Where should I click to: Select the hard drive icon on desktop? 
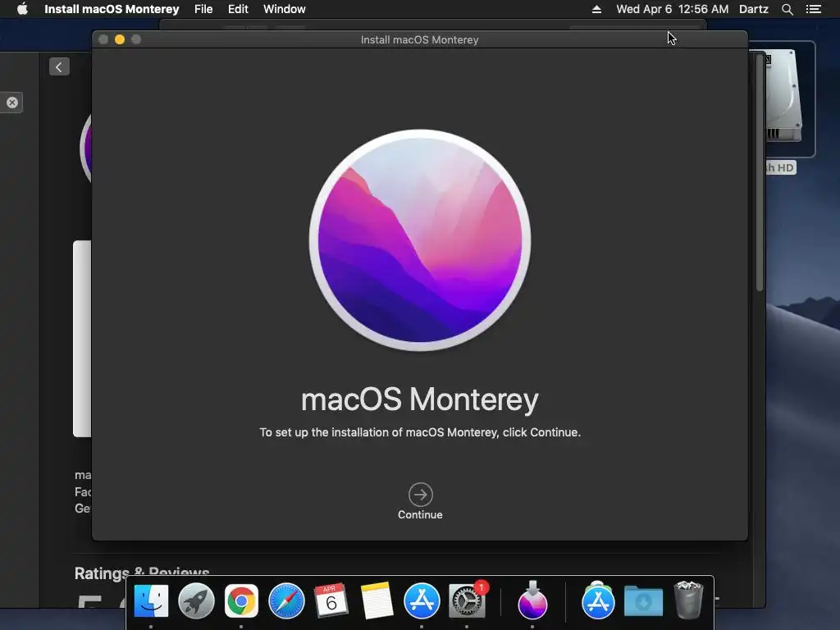point(783,97)
